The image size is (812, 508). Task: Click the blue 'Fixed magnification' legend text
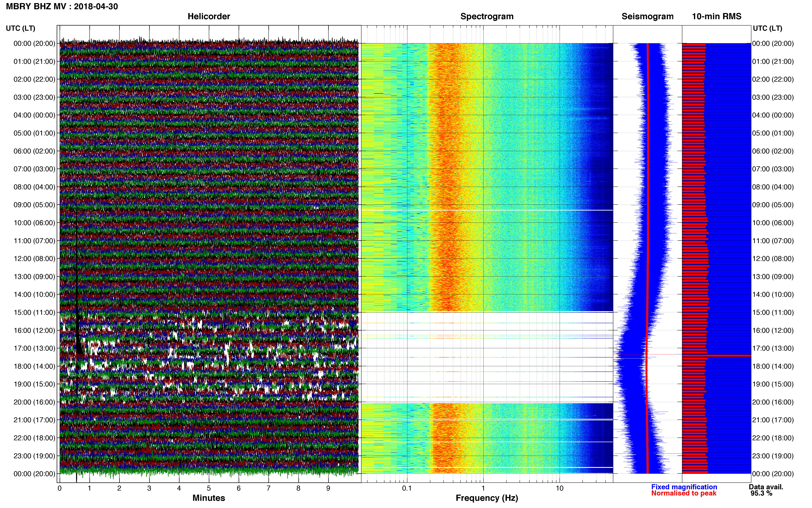[684, 487]
